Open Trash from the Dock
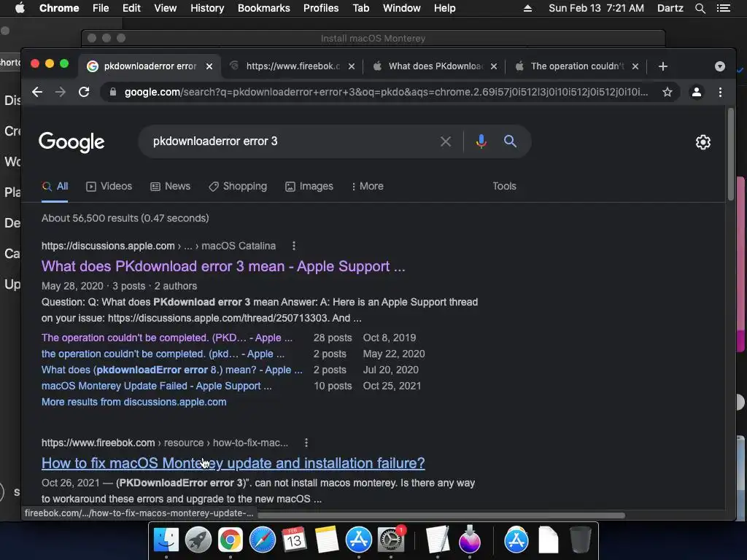This screenshot has height=560, width=747. (580, 540)
